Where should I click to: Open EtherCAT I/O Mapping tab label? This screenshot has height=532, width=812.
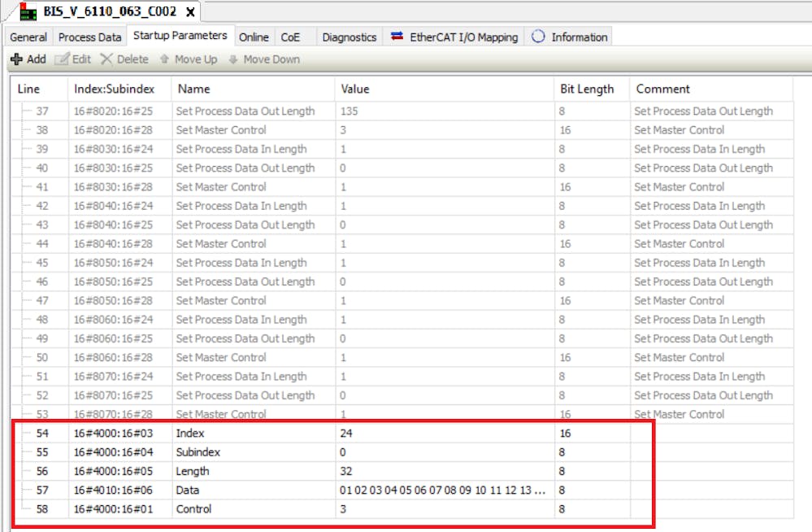coord(463,37)
